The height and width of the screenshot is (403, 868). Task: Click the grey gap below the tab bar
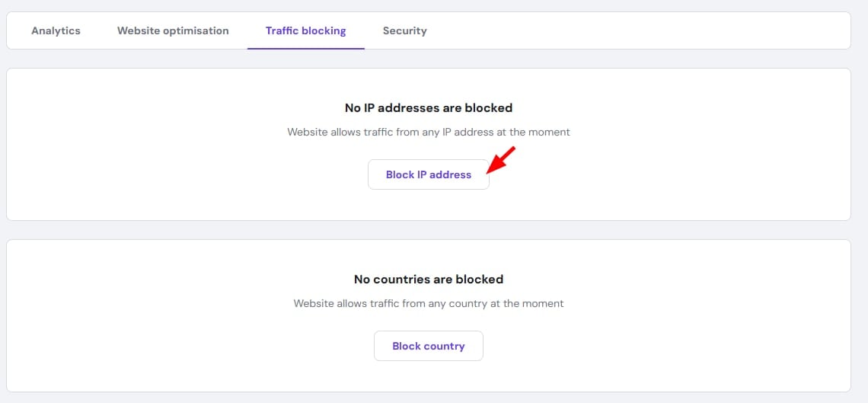(x=428, y=59)
